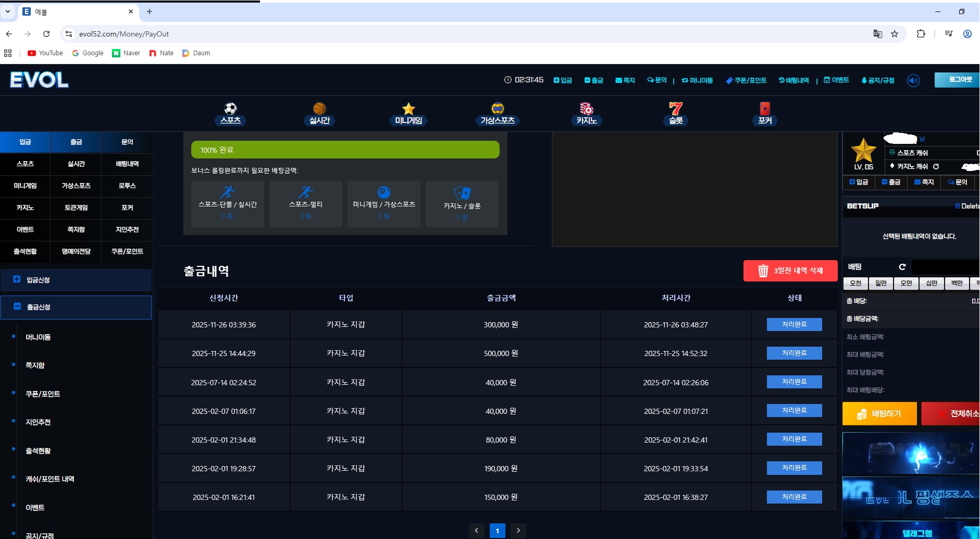Go to previous page of withdrawal history
This screenshot has width=980, height=539.
[x=476, y=531]
